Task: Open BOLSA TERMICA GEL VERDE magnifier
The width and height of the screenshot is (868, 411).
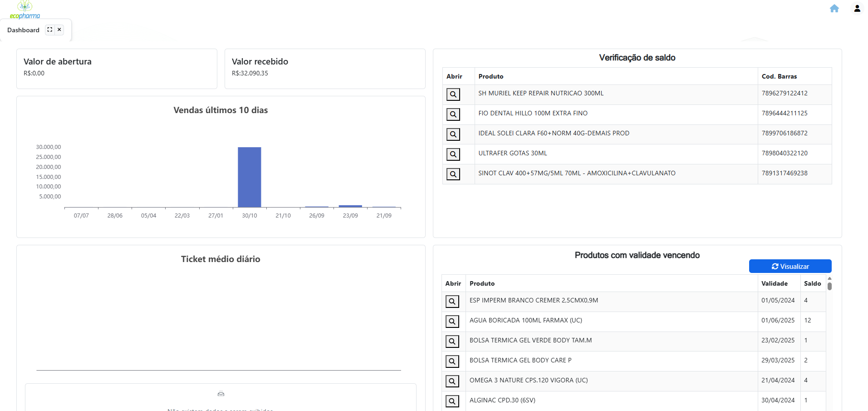Action: [x=452, y=342]
